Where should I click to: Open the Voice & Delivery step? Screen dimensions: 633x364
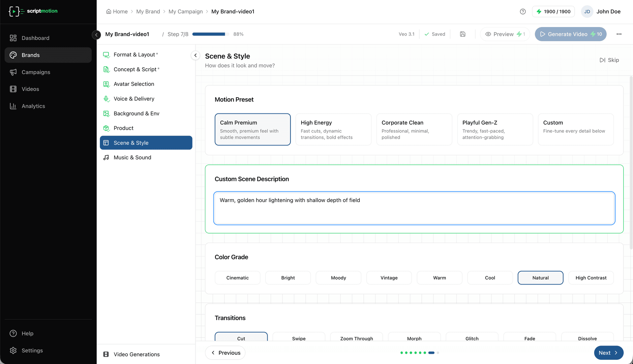134,99
